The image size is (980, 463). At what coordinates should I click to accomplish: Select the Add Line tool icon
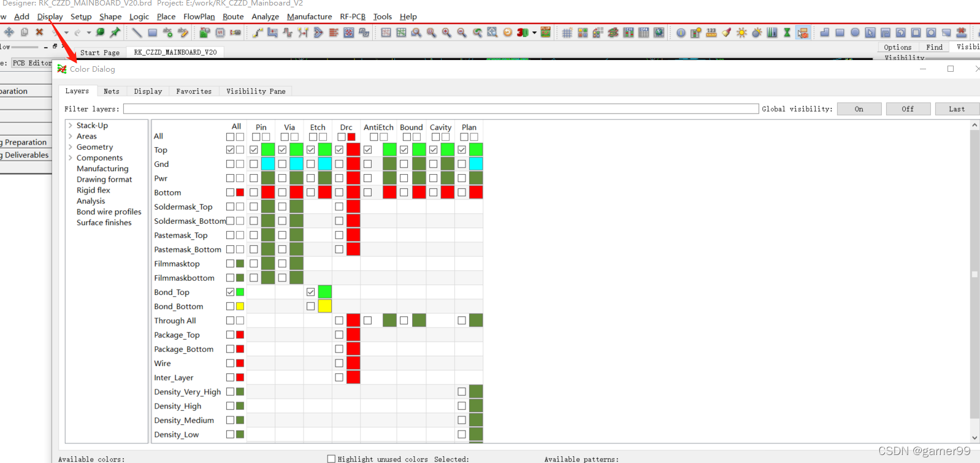(x=137, y=33)
